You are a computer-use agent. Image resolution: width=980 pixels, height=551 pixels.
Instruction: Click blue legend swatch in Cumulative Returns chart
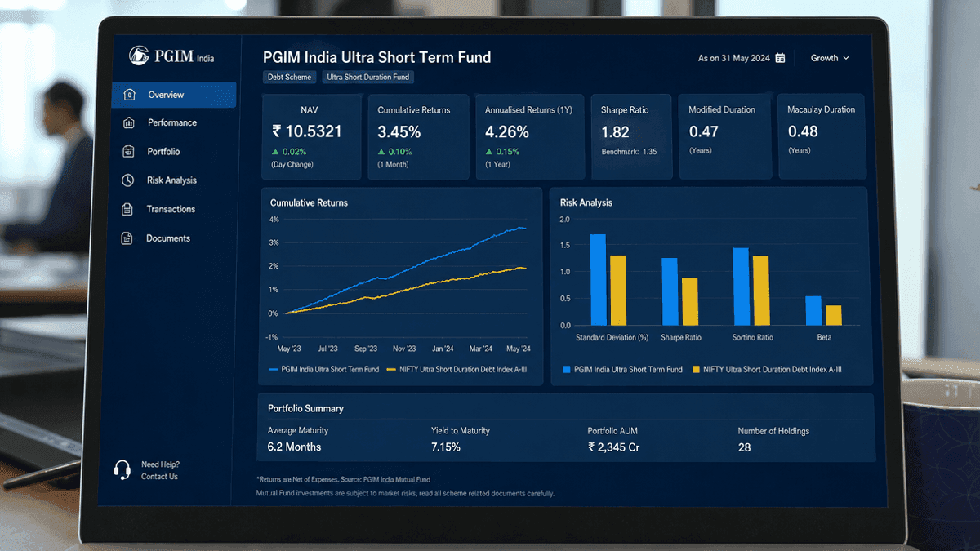click(274, 370)
